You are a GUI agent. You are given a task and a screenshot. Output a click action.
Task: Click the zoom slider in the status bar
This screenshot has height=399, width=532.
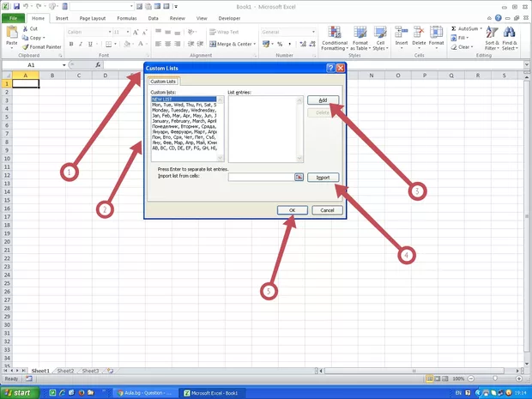pyautogui.click(x=495, y=378)
